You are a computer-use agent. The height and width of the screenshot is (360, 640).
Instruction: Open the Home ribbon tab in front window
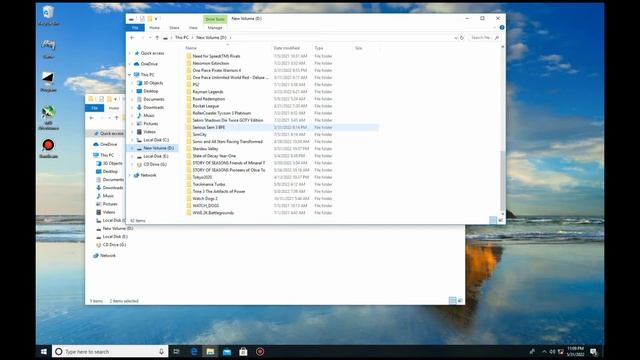coord(154,28)
